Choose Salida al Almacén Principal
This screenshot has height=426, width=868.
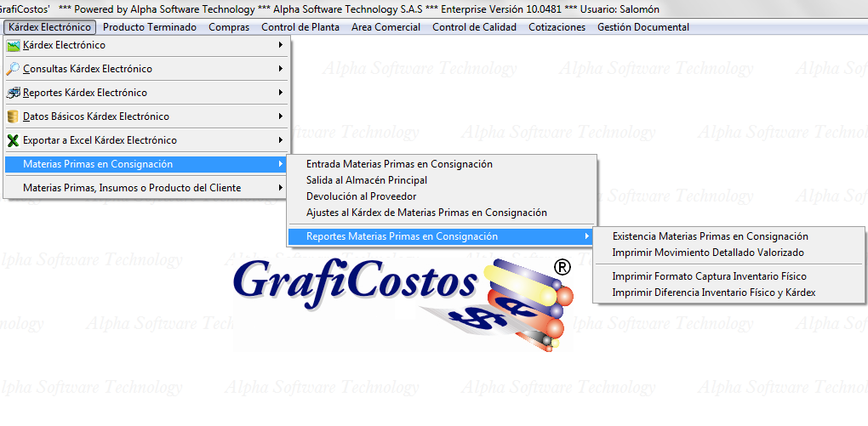click(x=367, y=180)
